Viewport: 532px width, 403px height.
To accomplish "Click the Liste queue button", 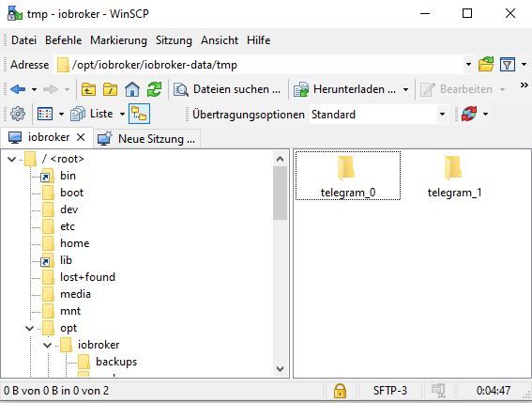I will 92,114.
